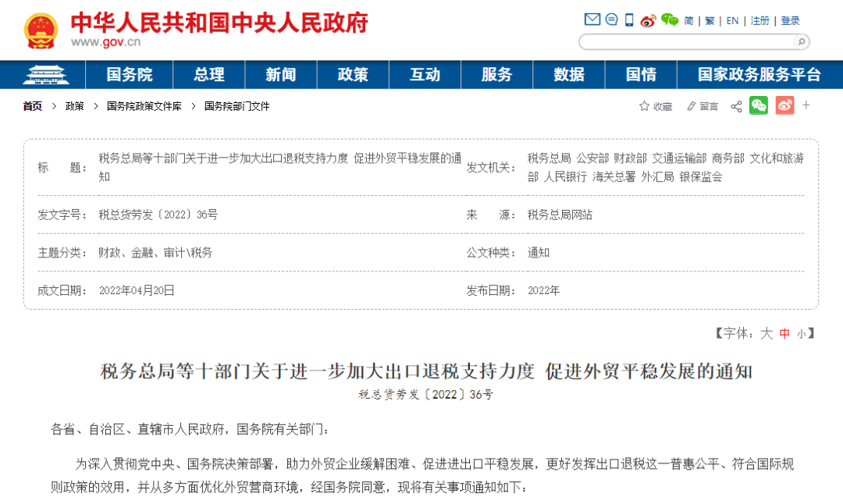Click the government building home icon

[x=46, y=75]
